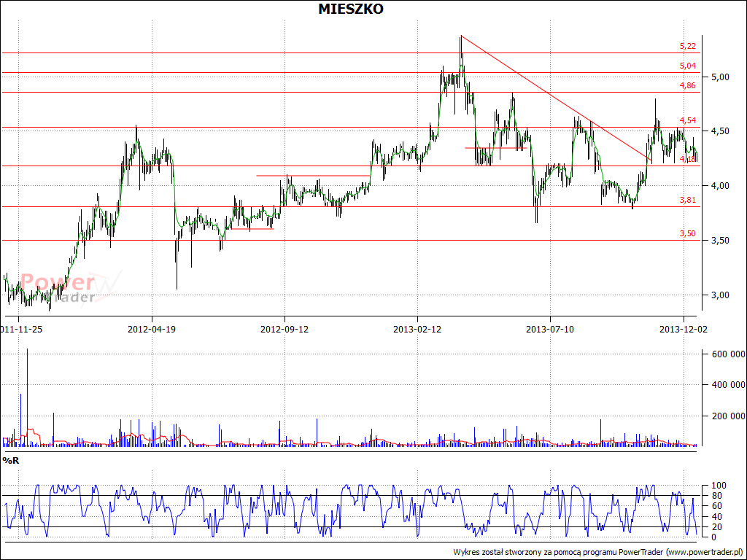Viewport: 747px width, 560px height.
Task: Click the 5,00 price axis value
Action: coord(720,77)
